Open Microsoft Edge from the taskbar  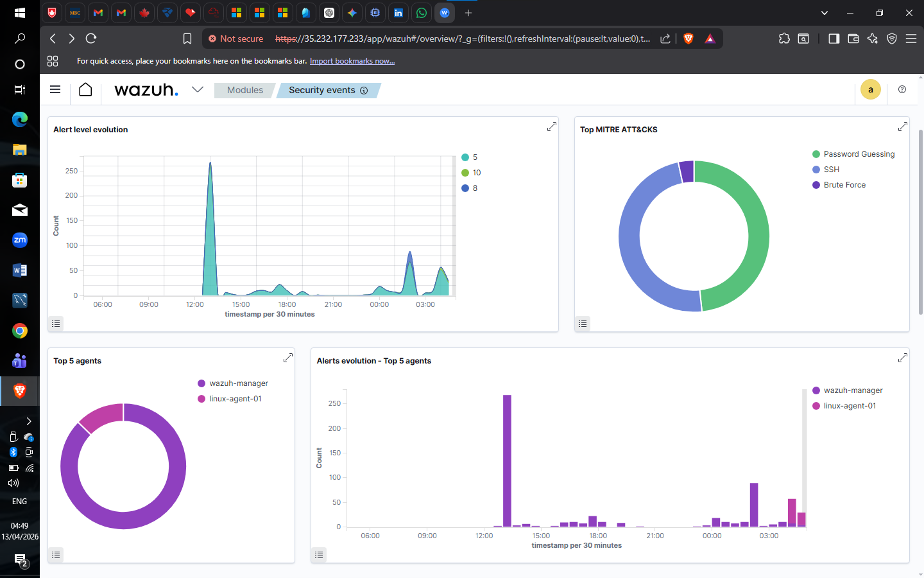point(20,119)
